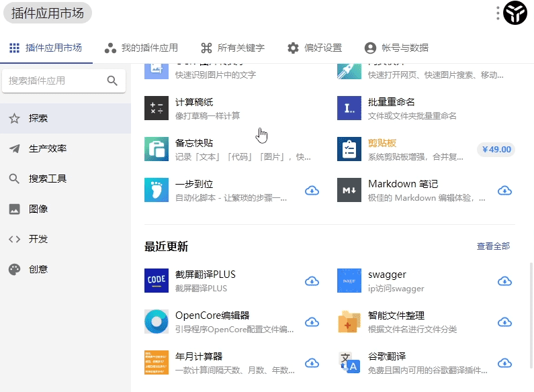Download the 谷歌翻译 plugin
The height and width of the screenshot is (392, 534).
[504, 363]
